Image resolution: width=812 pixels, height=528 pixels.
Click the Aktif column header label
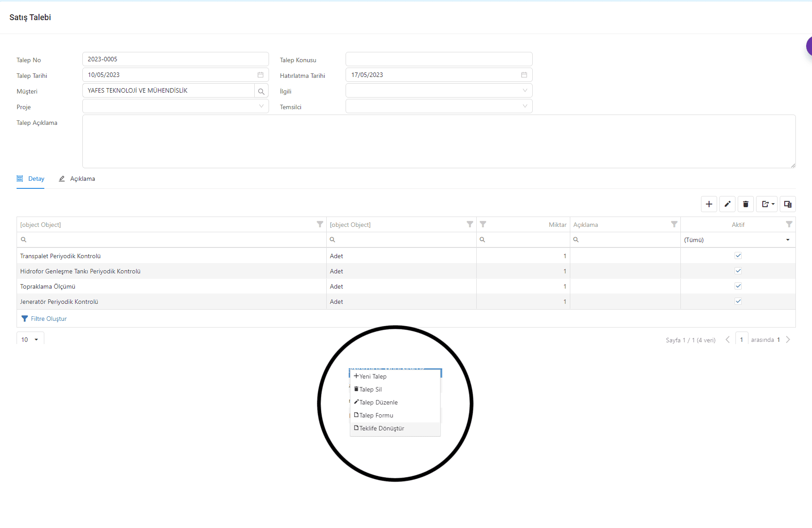(x=738, y=225)
